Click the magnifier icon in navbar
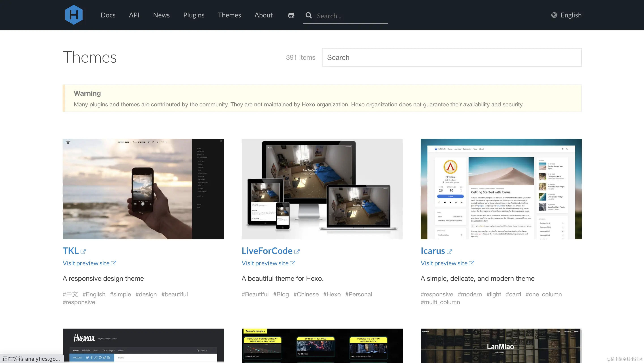The height and width of the screenshot is (363, 644). pyautogui.click(x=309, y=15)
